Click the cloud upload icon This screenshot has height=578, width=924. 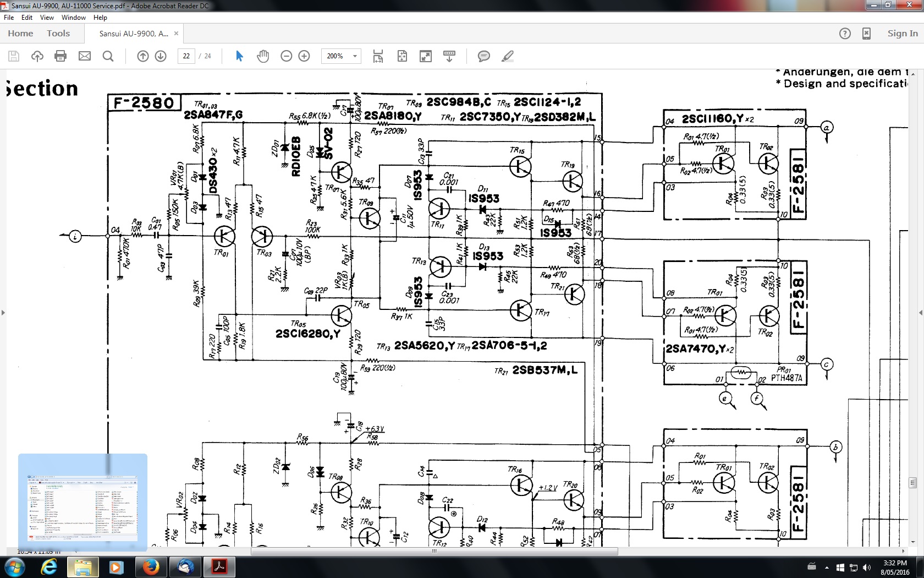pyautogui.click(x=37, y=56)
